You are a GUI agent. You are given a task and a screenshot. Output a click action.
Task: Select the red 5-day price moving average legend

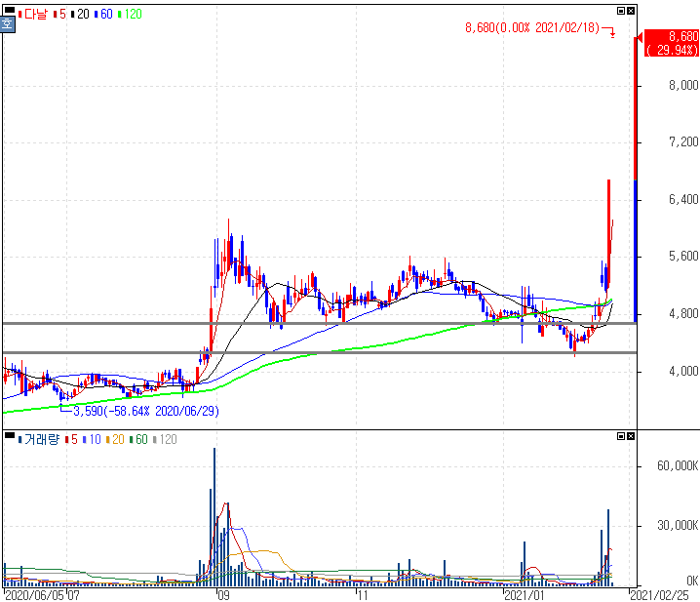point(59,15)
